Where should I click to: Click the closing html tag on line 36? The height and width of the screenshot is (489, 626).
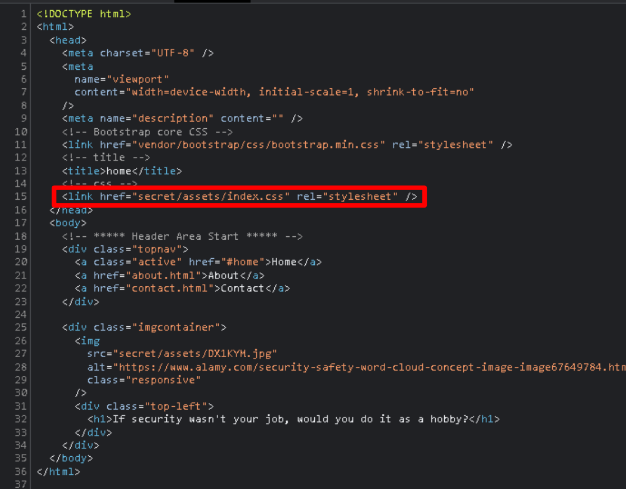[x=57, y=470]
